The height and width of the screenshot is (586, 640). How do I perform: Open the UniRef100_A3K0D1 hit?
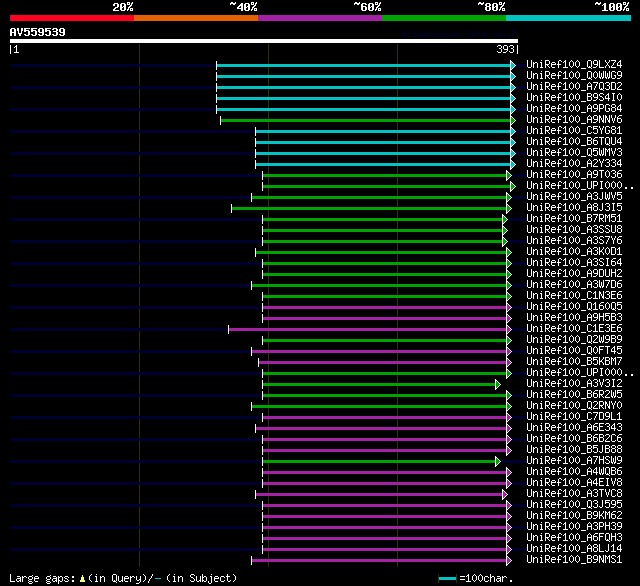click(574, 252)
